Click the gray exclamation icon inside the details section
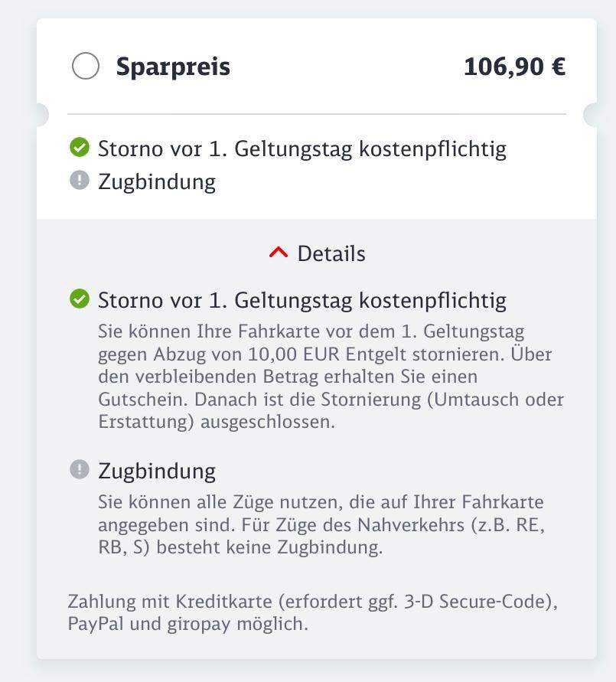This screenshot has height=682, width=616. (79, 469)
